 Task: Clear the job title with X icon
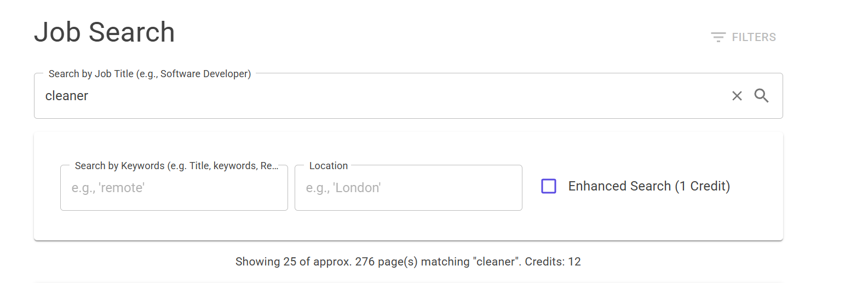pyautogui.click(x=737, y=96)
